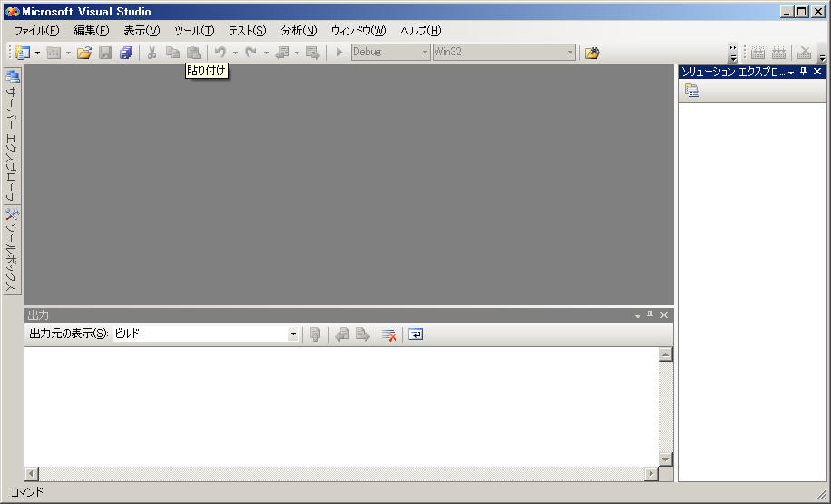This screenshot has height=504, width=831.
Task: Click the Paste (貼り付け) toolbar icon
Action: [x=193, y=53]
